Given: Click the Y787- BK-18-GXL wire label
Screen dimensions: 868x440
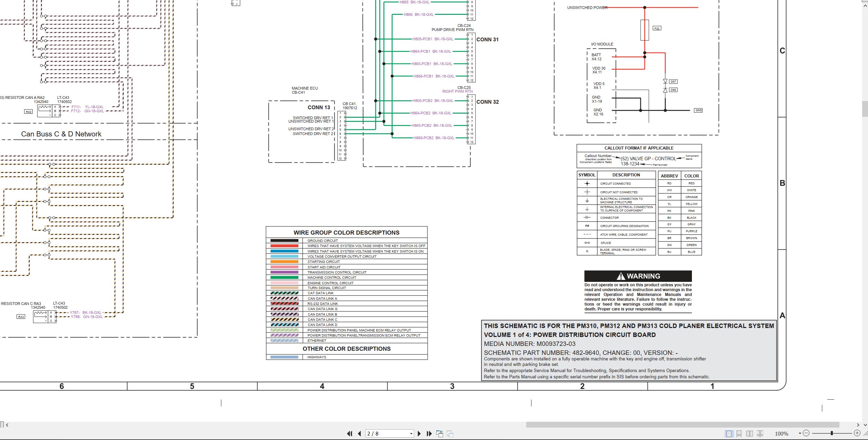Looking at the screenshot, I should (85, 313).
